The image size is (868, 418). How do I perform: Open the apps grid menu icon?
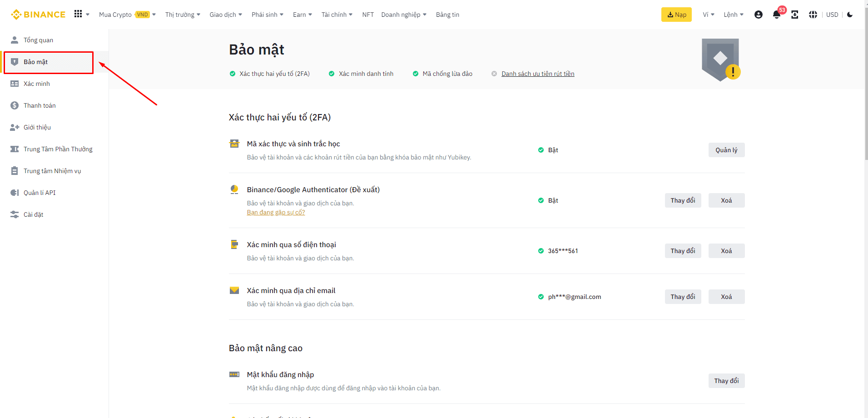click(78, 14)
